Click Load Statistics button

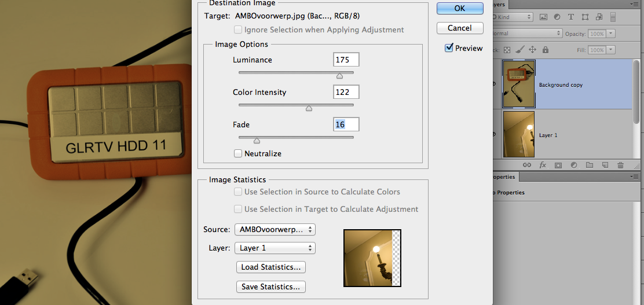click(271, 267)
